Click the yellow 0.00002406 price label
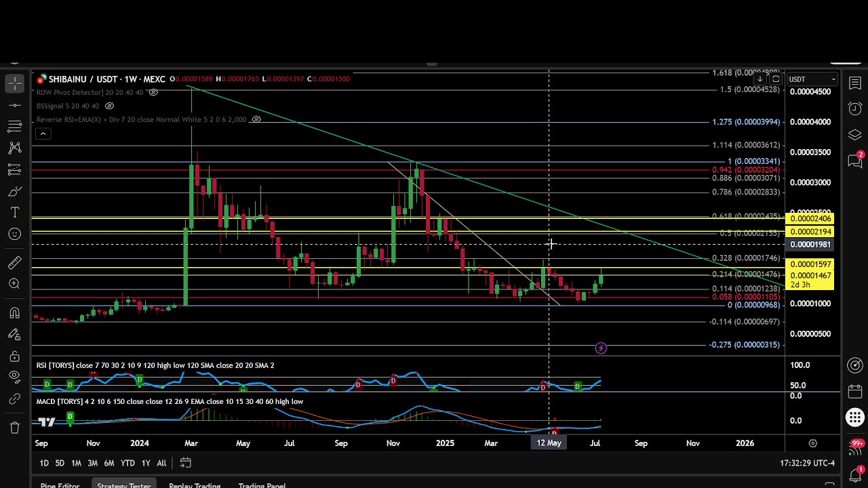868x488 pixels. (810, 218)
